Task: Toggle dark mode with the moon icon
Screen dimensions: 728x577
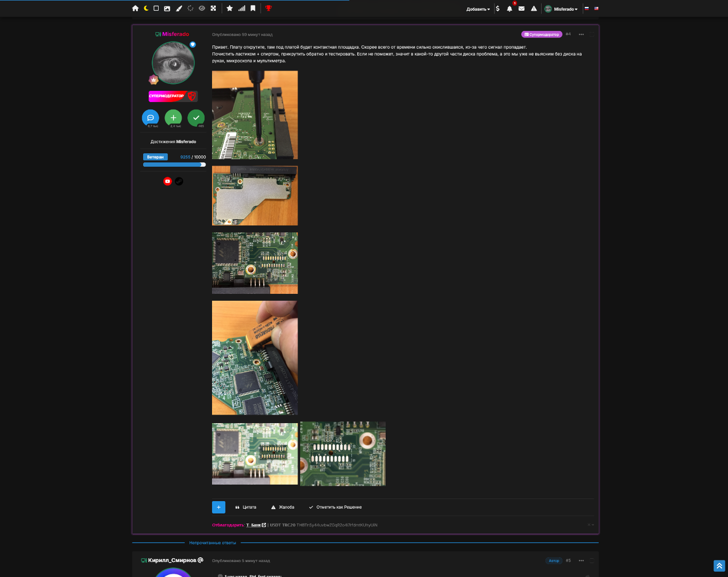Action: click(146, 9)
